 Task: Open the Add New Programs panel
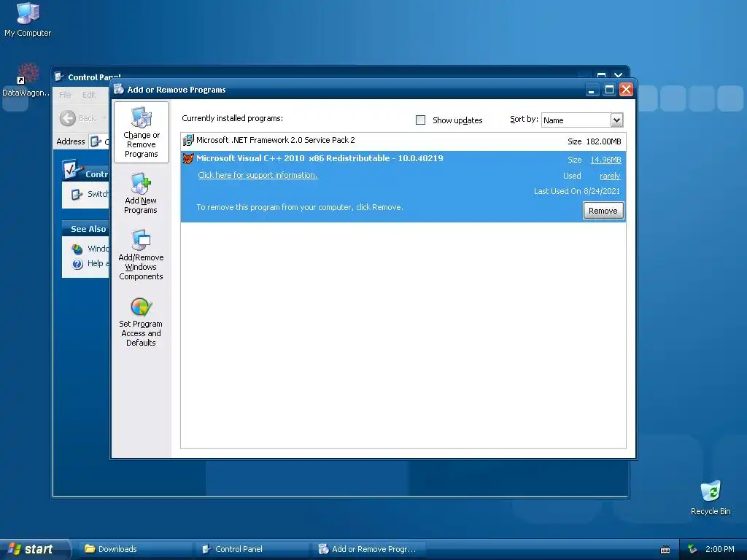coord(141,193)
